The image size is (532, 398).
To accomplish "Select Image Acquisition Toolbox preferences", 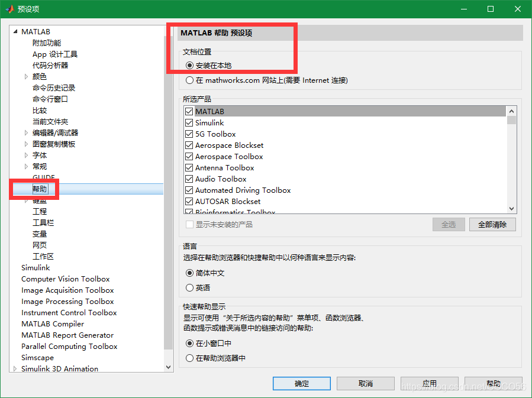I will (67, 290).
